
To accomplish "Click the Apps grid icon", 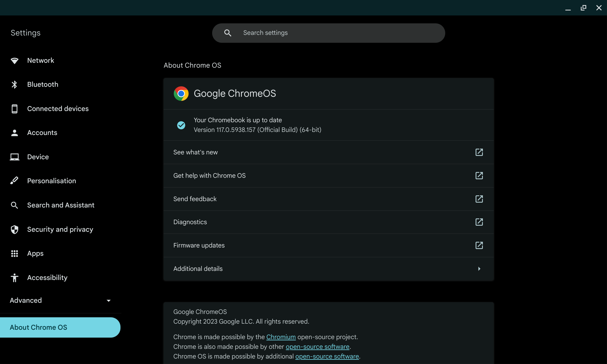I will [x=14, y=254].
